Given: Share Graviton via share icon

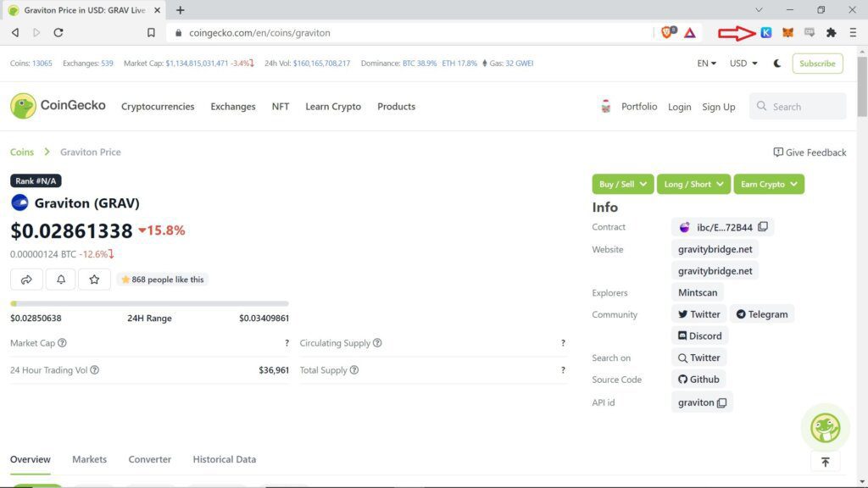Looking at the screenshot, I should click(26, 280).
